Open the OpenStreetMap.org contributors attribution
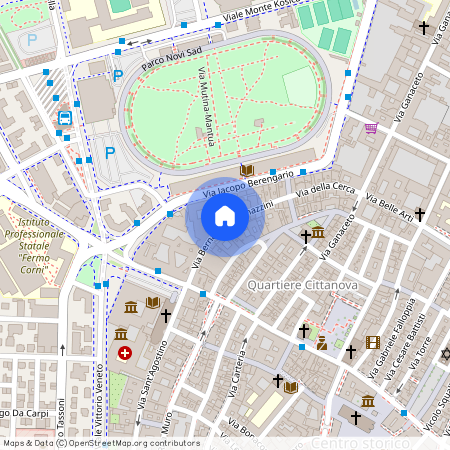Screen dimensions: 450x450 (134, 443)
